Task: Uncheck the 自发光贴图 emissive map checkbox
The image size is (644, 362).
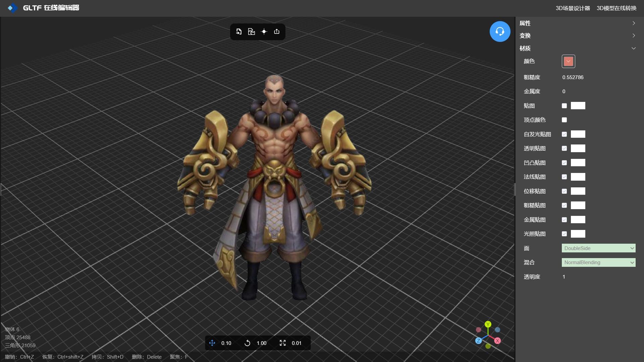Action: click(564, 134)
